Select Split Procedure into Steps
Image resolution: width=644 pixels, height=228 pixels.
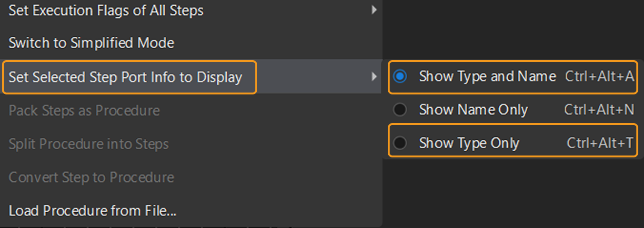coord(89,144)
